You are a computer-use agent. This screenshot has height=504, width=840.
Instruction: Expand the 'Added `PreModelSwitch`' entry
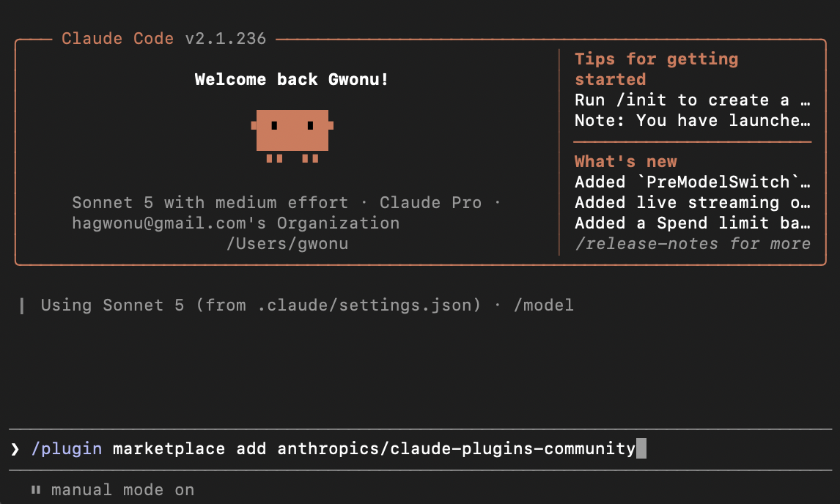point(692,182)
